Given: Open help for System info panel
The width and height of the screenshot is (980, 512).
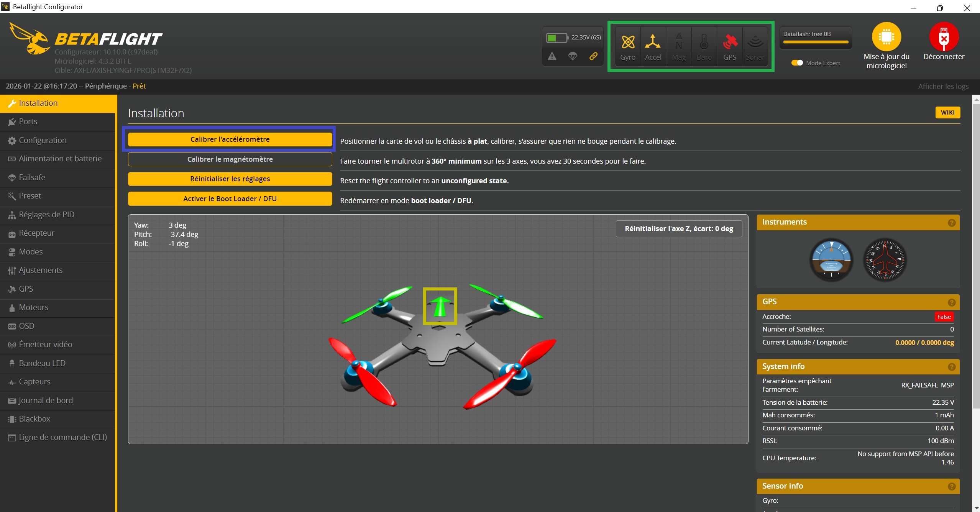Looking at the screenshot, I should 951,367.
